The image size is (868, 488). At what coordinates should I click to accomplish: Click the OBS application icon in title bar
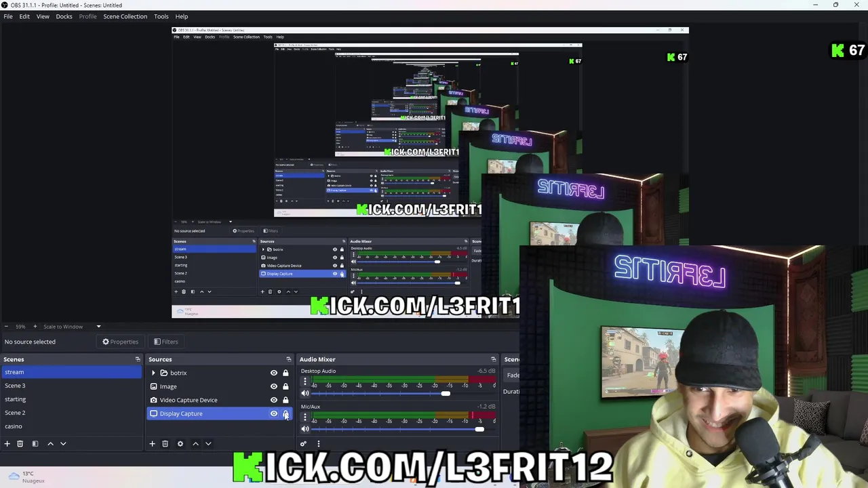point(5,5)
